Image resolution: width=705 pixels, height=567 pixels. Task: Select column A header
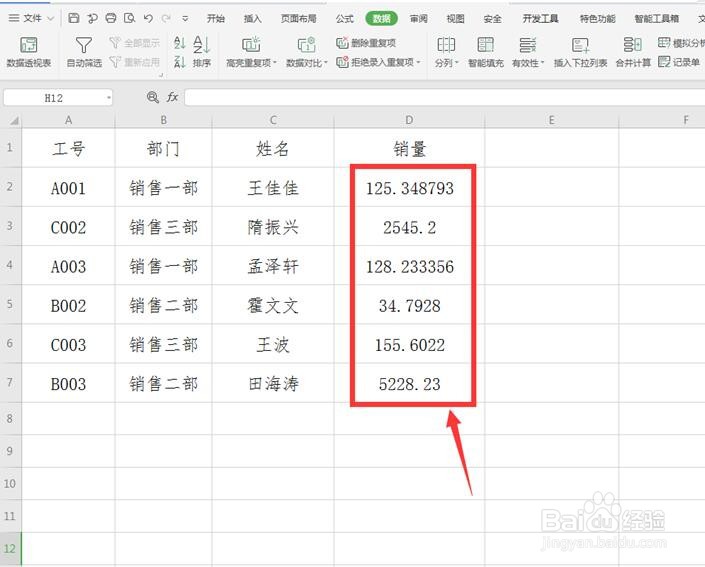pyautogui.click(x=68, y=120)
